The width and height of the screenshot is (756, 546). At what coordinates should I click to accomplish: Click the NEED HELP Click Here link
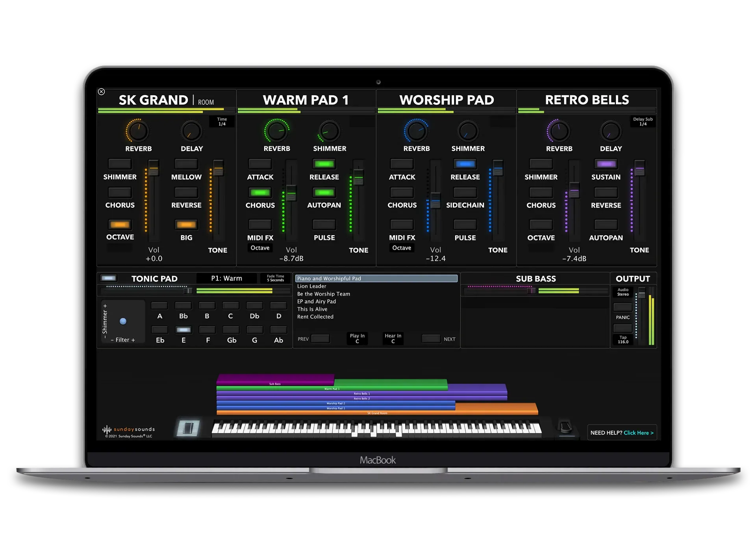point(622,433)
